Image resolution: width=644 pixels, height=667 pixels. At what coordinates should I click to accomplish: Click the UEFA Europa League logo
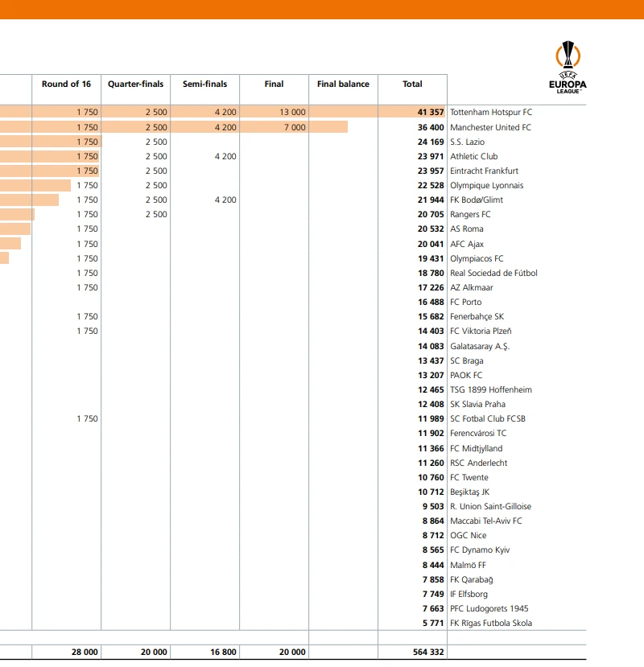(568, 67)
